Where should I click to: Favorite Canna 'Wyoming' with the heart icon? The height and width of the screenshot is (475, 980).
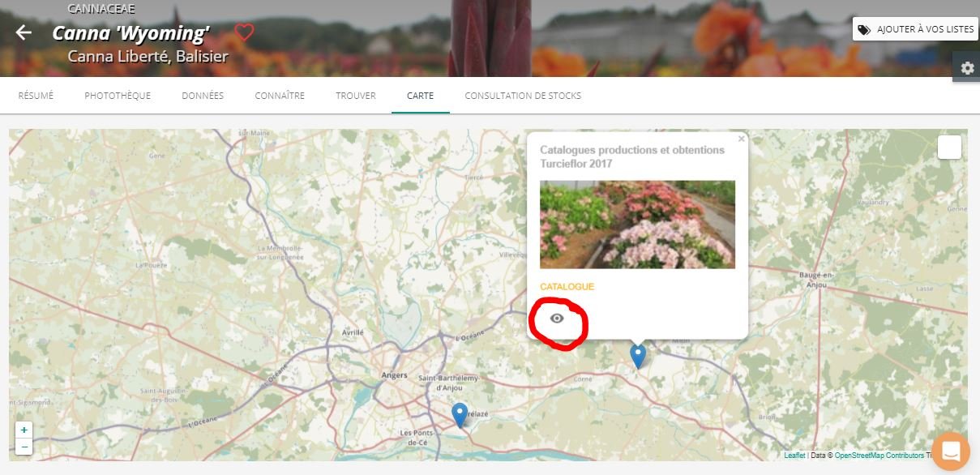coord(244,32)
